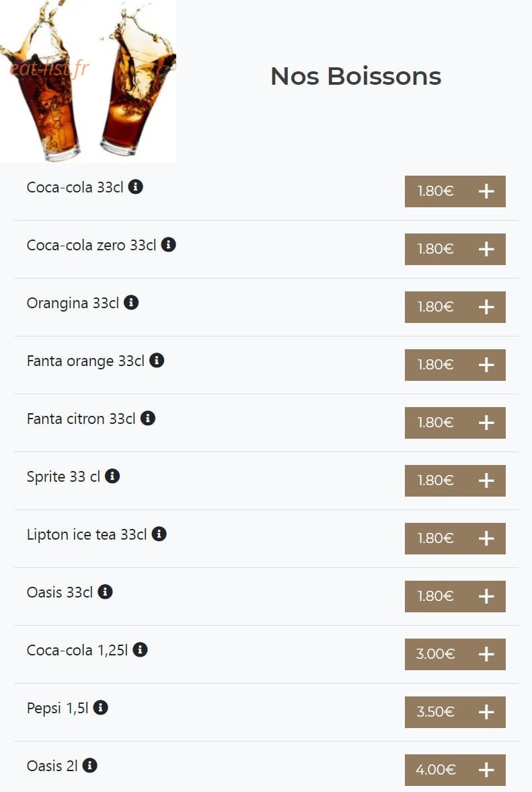
Task: Add Orangina 33cl using its price button
Action: click(x=455, y=307)
